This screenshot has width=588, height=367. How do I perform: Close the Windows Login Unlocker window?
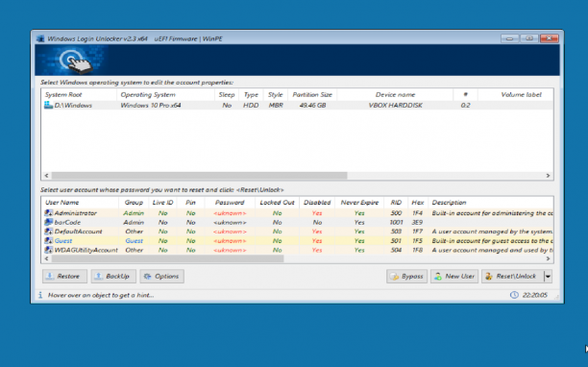click(549, 38)
